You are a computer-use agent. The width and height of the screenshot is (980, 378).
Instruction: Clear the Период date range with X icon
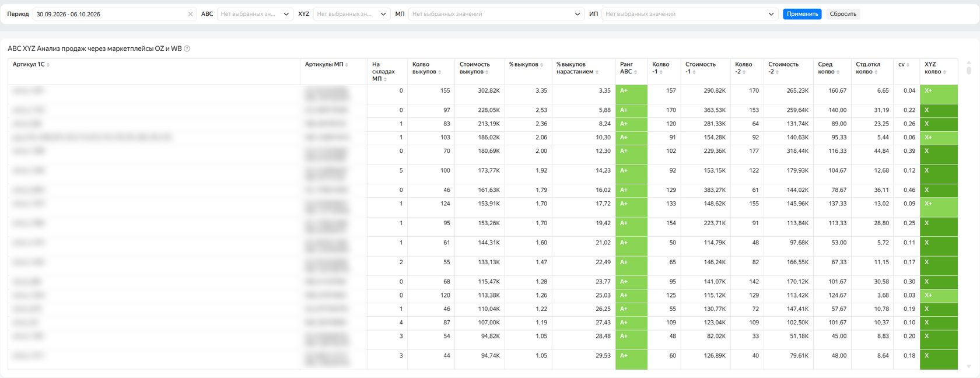[190, 14]
